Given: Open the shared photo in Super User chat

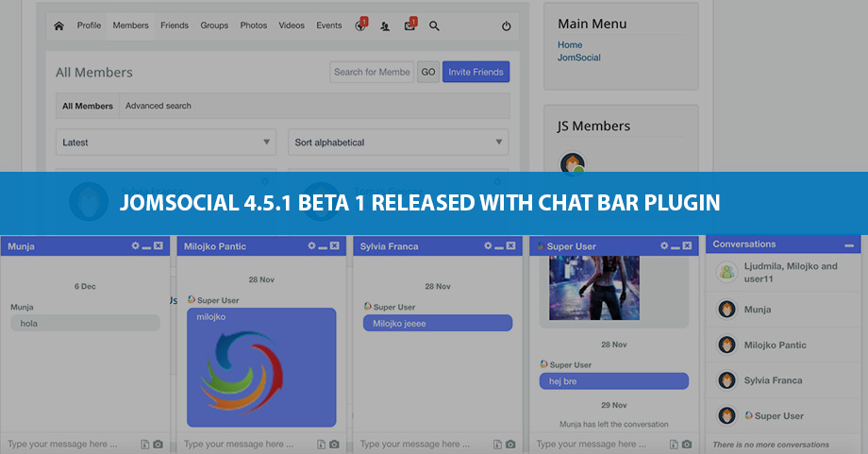Looking at the screenshot, I should [594, 287].
